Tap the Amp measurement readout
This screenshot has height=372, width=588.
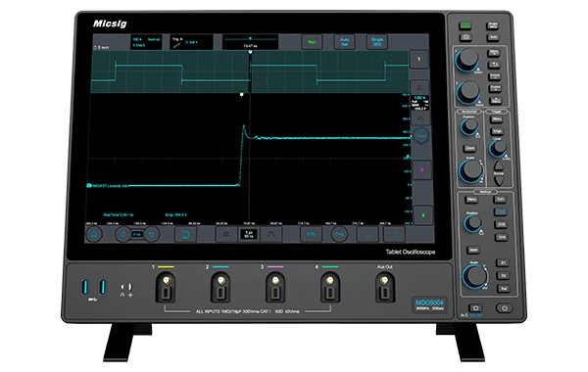point(175,215)
